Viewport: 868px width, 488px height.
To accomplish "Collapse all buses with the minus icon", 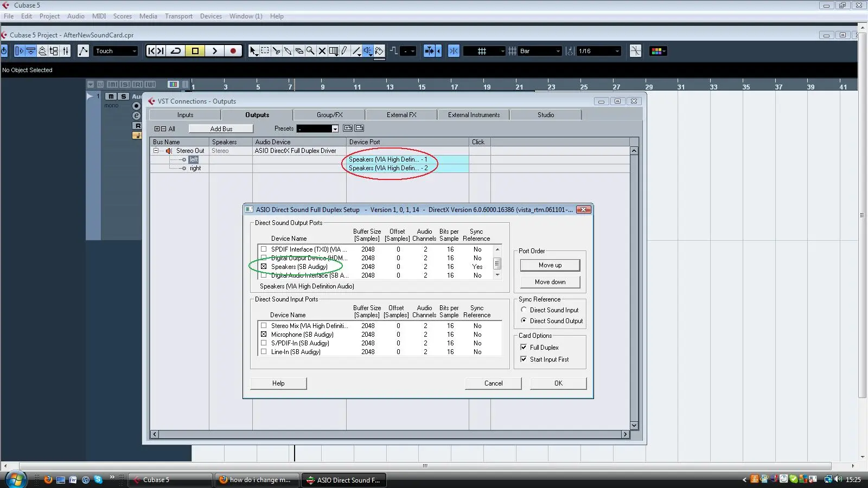I will click(164, 129).
